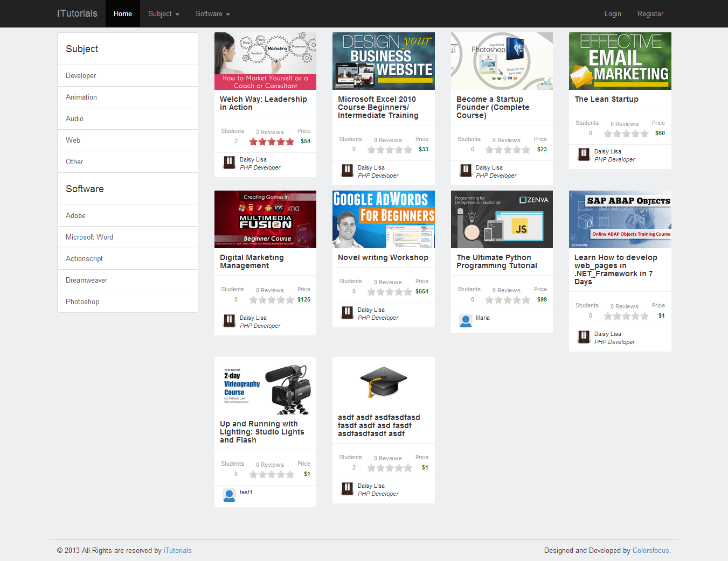Screen dimensions: 728x561
Task: Click the $125 price on Digital Marketing Management
Action: click(x=304, y=299)
